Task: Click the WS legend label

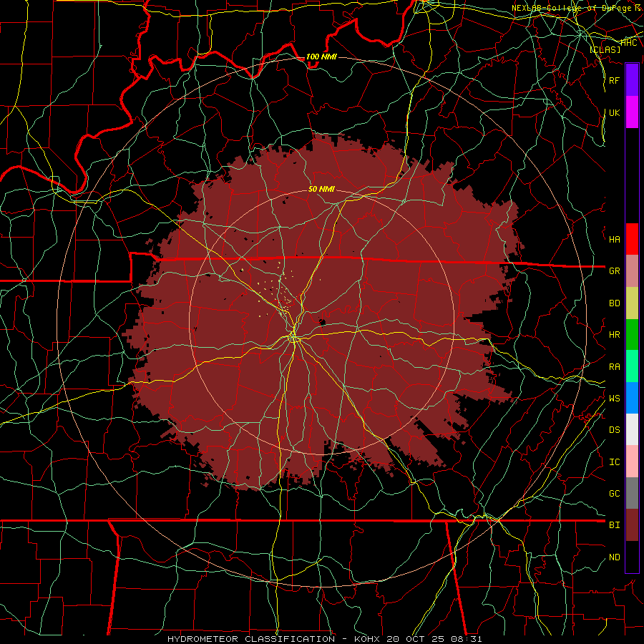Action: pyautogui.click(x=615, y=398)
